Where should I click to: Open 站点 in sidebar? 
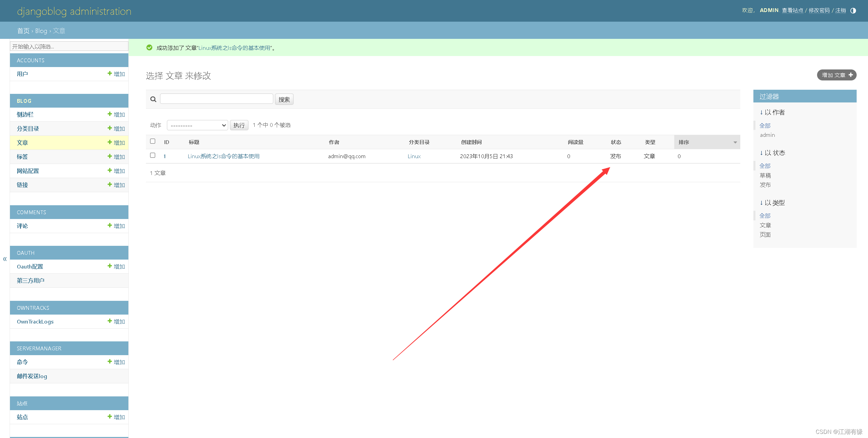(22, 417)
